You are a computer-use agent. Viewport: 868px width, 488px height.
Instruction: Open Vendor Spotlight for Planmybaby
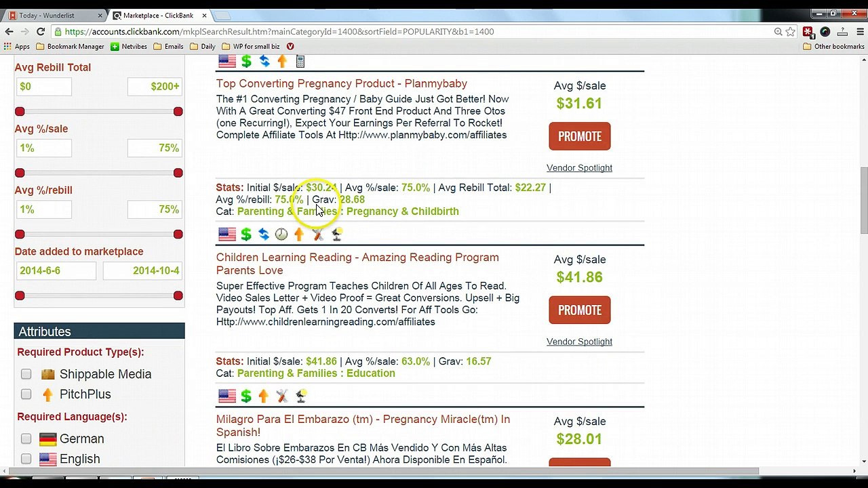point(579,167)
